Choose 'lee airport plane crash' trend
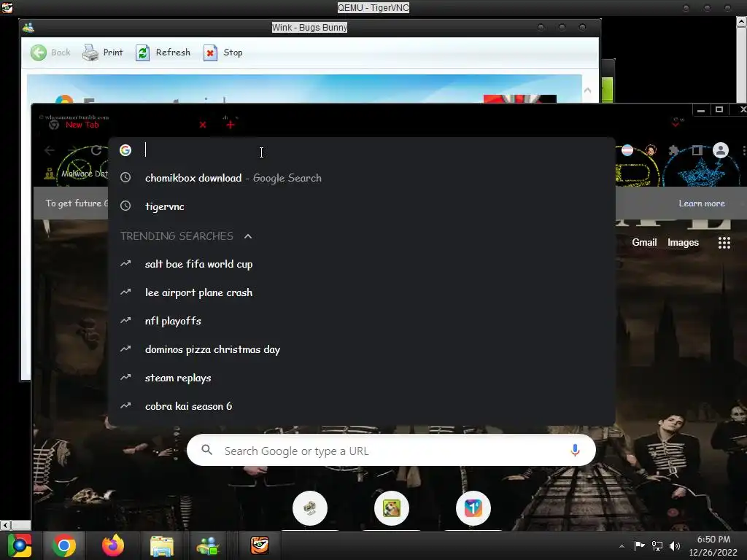 (x=362, y=292)
